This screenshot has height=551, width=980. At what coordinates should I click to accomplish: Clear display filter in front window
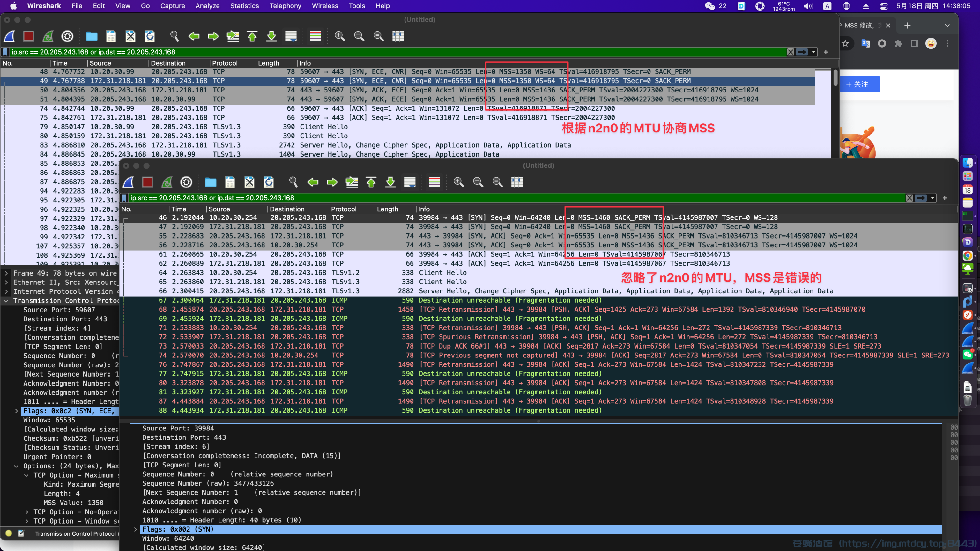[x=909, y=198]
